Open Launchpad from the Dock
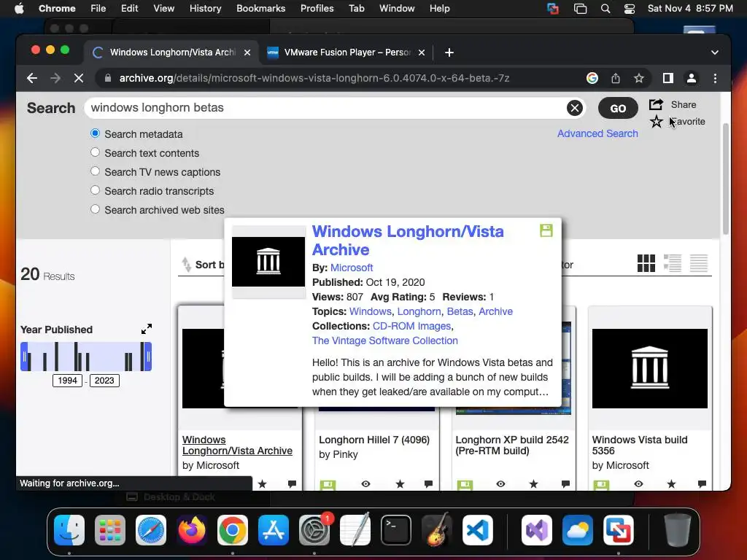 pos(110,530)
